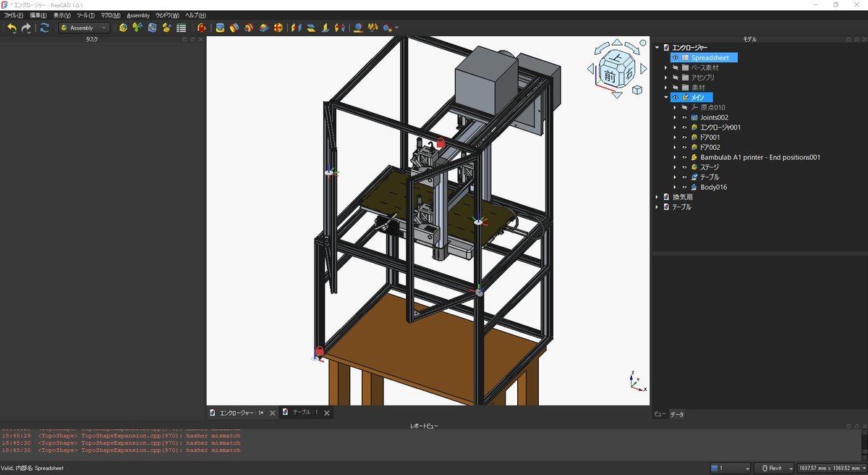Expand the 換気扇 document node
The image size is (868, 475).
[658, 197]
